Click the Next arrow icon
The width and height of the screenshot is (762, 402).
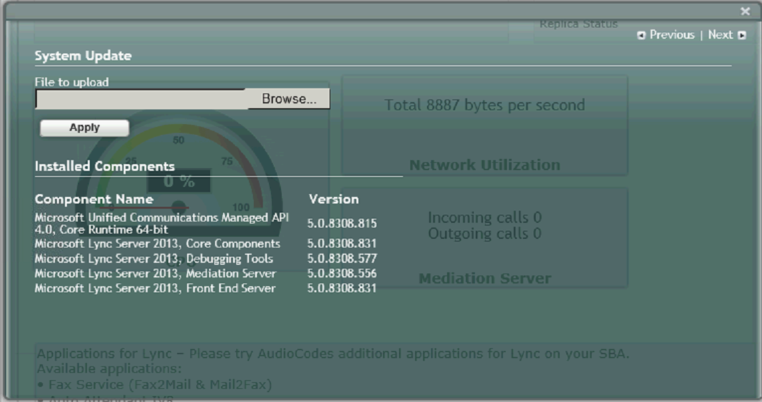point(742,35)
